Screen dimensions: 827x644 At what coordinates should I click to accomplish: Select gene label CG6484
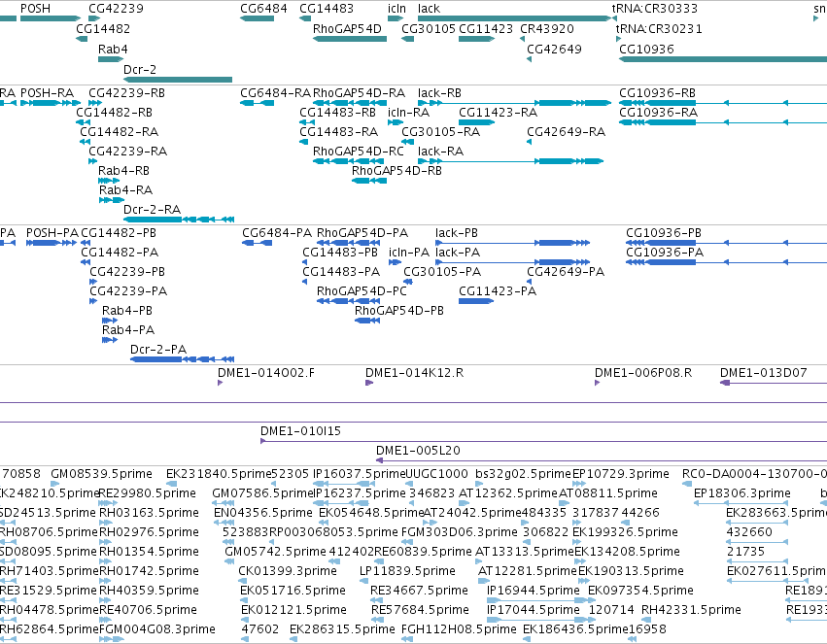pos(263,9)
